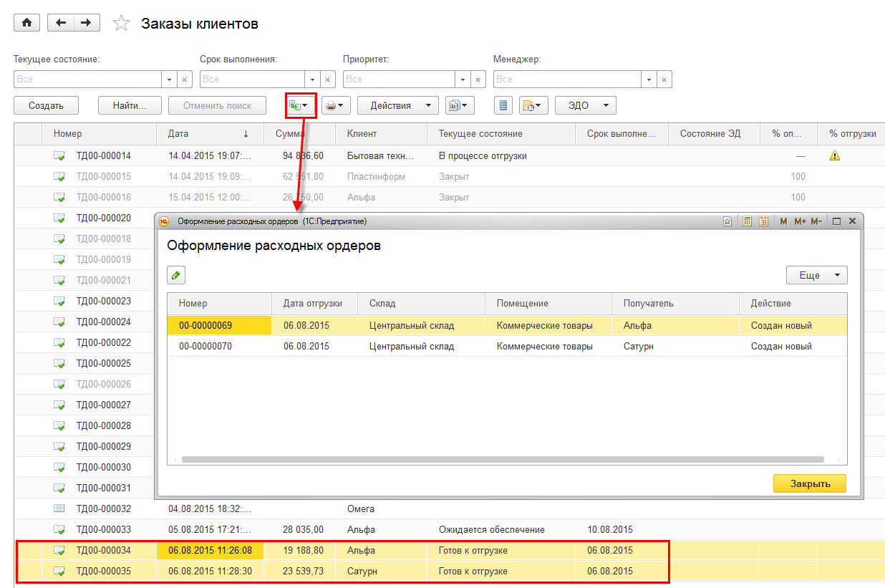The width and height of the screenshot is (885, 588).
Task: Sort by the Номер column header in orders list
Action: (100, 133)
